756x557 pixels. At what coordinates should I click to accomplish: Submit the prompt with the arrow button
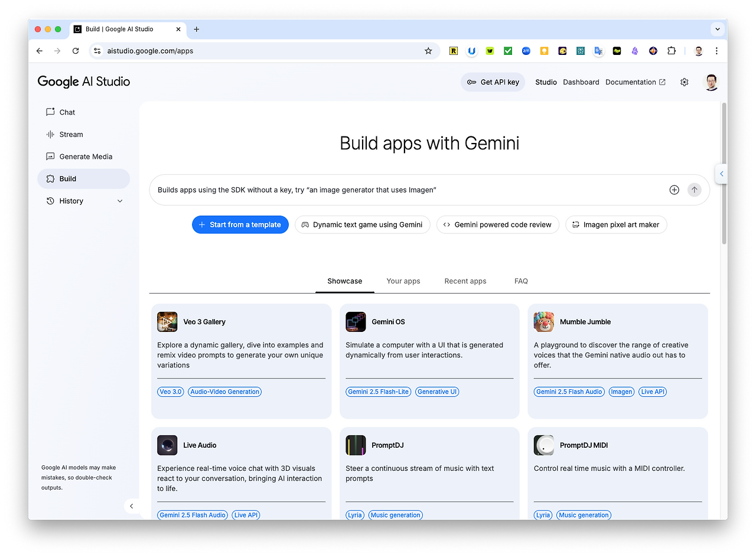(695, 190)
